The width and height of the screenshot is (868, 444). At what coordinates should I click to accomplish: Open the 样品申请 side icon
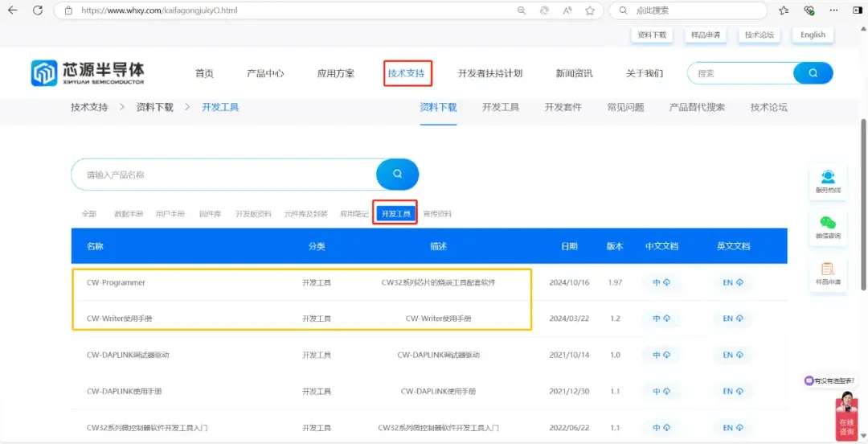click(x=828, y=273)
